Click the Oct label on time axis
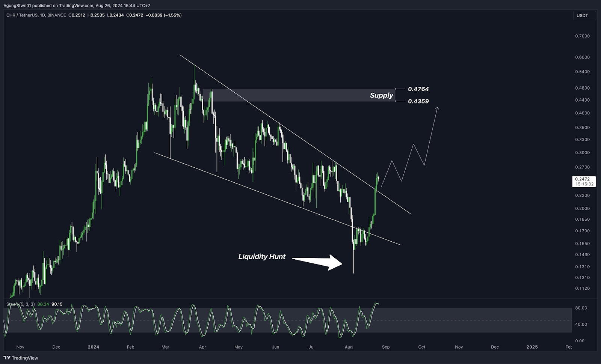601x364 pixels. coord(422,347)
